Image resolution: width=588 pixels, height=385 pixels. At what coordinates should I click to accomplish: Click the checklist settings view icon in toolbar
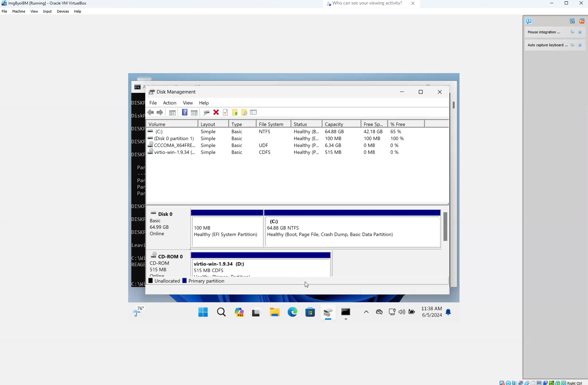[x=253, y=112]
